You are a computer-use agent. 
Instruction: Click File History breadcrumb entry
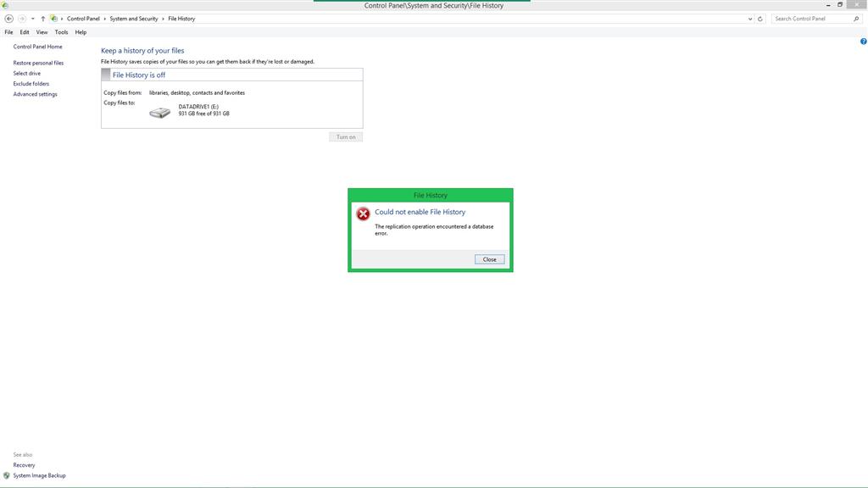(x=181, y=19)
